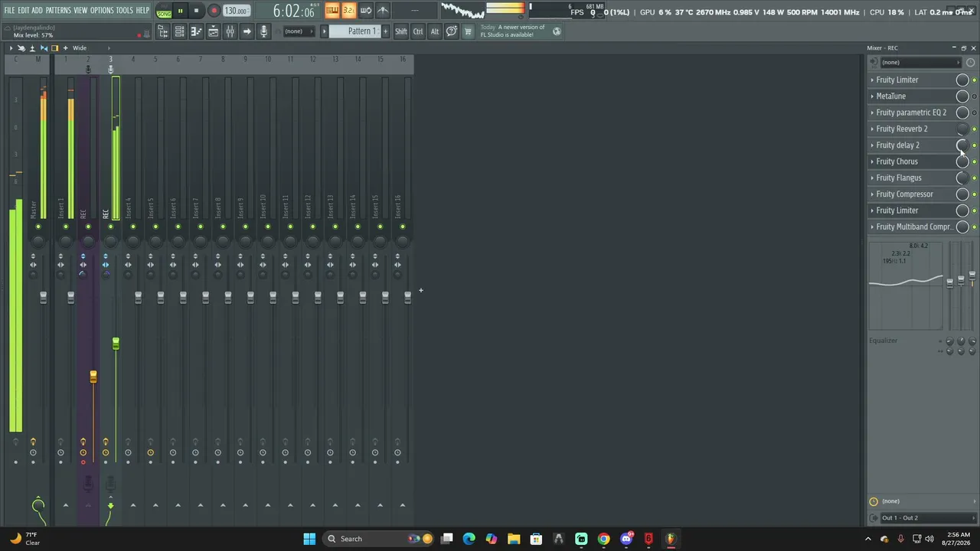Click the help chat bubble icon
This screenshot has width=980, height=551.
point(452,31)
